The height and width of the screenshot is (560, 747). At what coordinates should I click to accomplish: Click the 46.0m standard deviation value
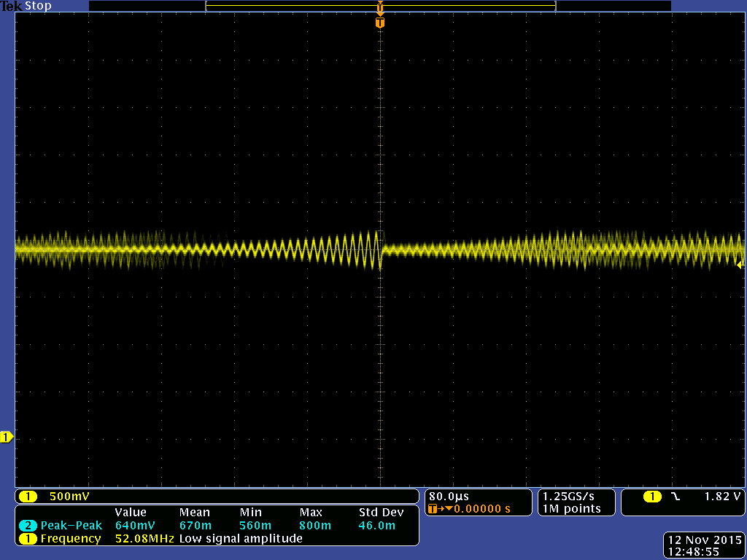click(377, 526)
